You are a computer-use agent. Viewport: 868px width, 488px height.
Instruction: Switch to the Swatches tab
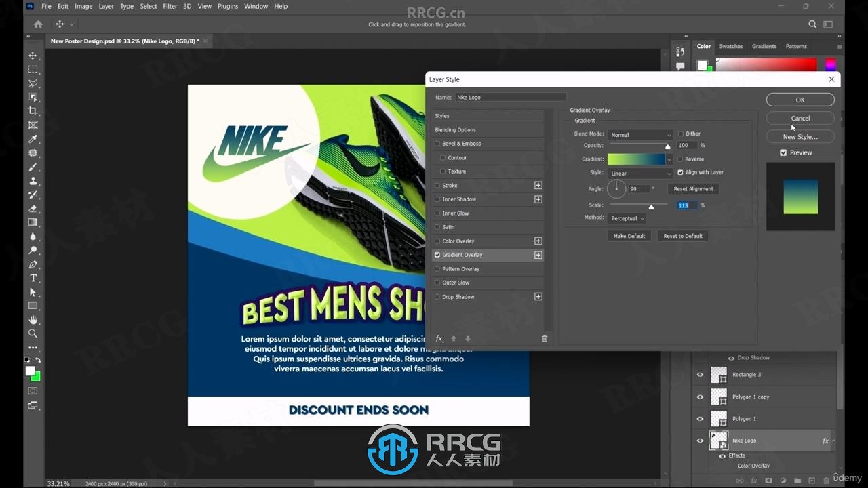(730, 46)
